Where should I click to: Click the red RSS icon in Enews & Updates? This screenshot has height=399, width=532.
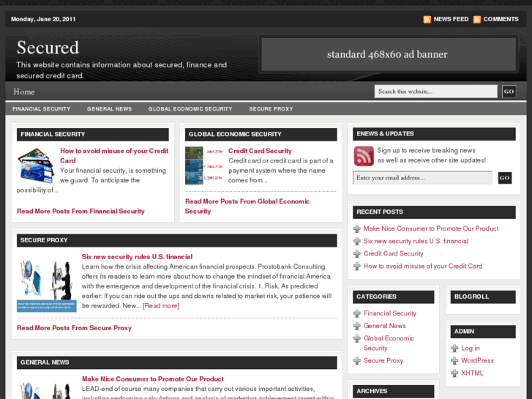point(364,156)
